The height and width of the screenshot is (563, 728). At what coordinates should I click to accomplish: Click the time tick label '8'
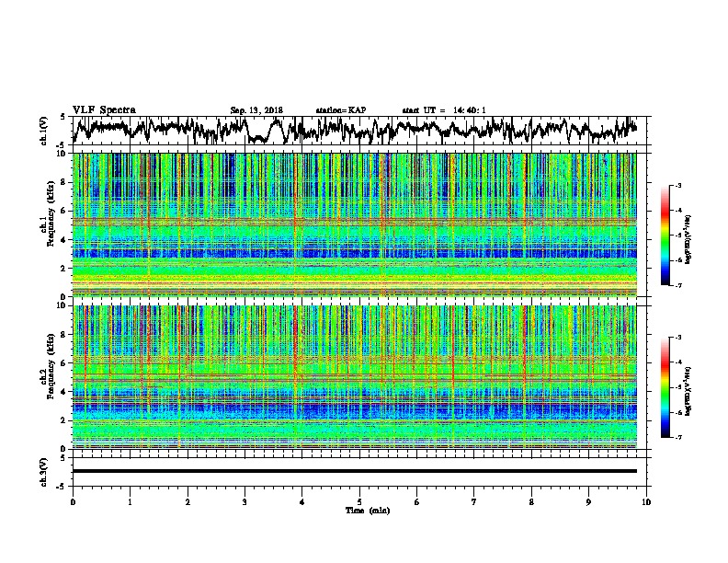531,502
